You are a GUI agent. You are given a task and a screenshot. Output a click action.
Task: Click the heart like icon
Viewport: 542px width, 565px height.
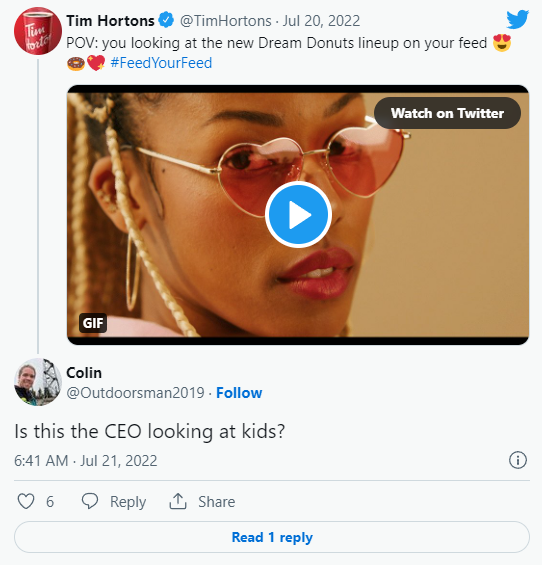[x=26, y=501]
